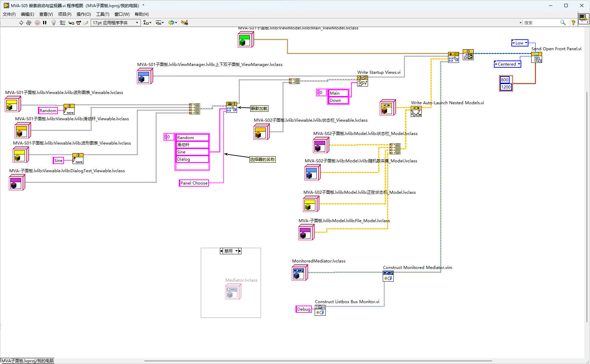Toggle Highlight Execution light bulb
Screen dimensions: 590x364
(x=54, y=23)
